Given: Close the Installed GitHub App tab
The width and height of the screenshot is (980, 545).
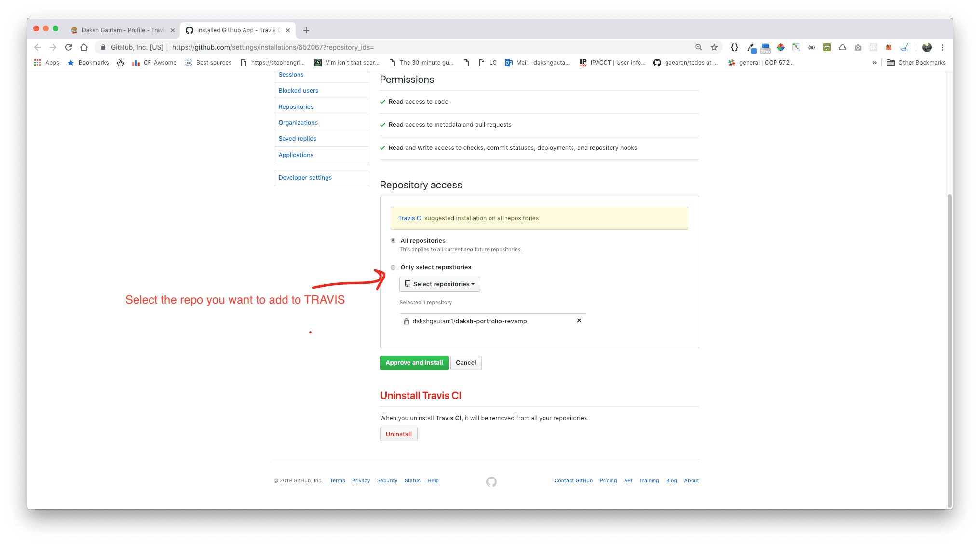Looking at the screenshot, I should tap(288, 30).
